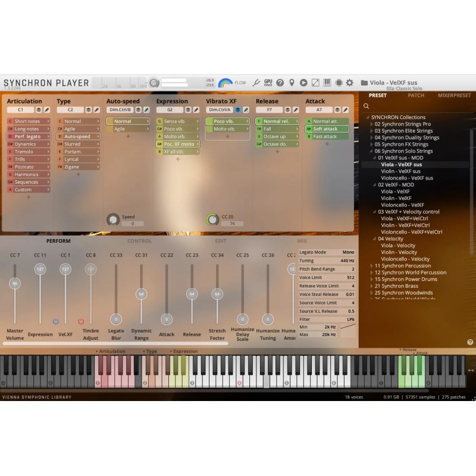Click the piano keys icon in the toolbar
The width and height of the screenshot is (476, 476).
coord(327,83)
